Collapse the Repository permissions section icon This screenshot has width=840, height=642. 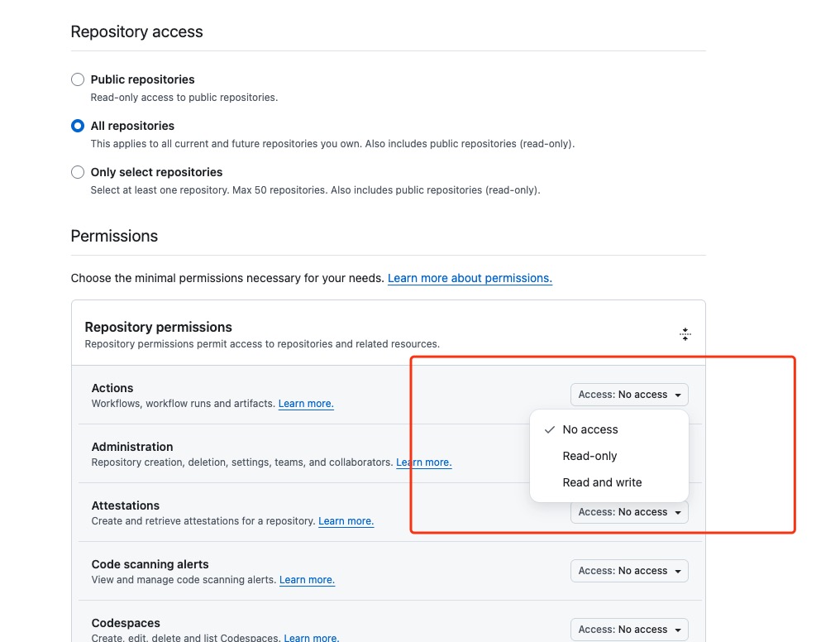click(685, 334)
